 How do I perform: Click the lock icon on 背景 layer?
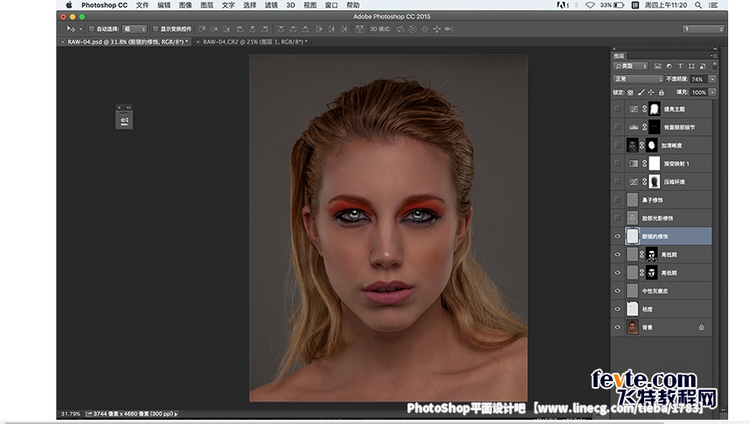tap(700, 327)
